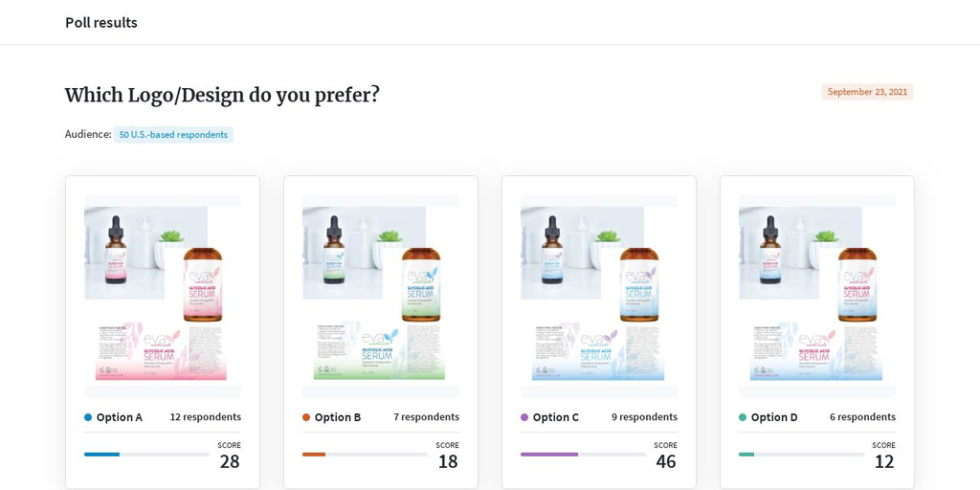Click the blue dot beside Option A
This screenshot has width=980, height=490.
click(88, 417)
